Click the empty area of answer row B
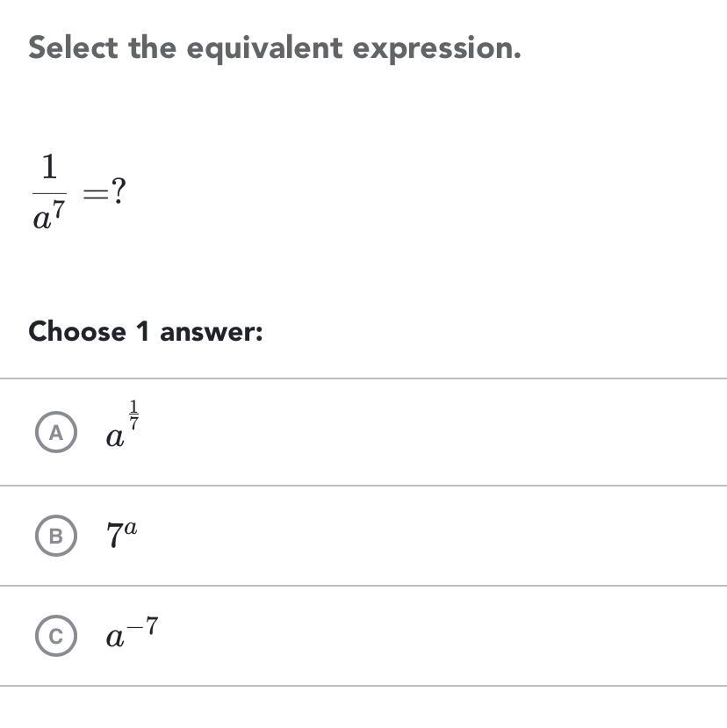This screenshot has width=727, height=728. (439, 536)
